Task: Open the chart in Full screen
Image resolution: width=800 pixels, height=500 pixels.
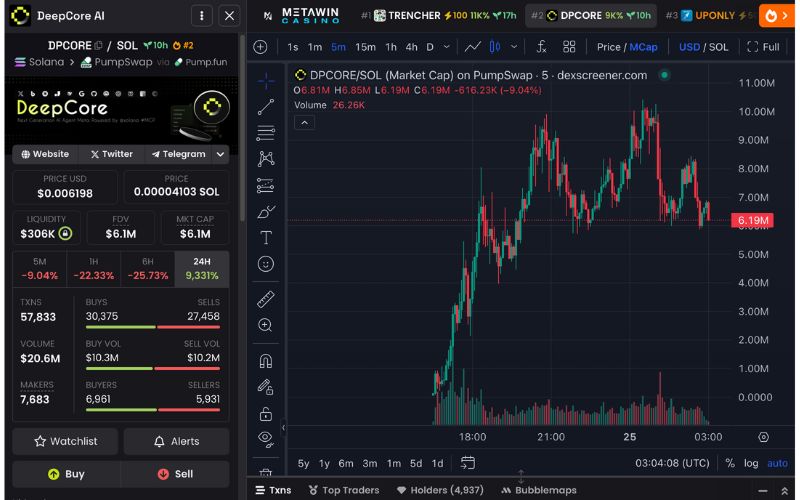Action: 763,47
